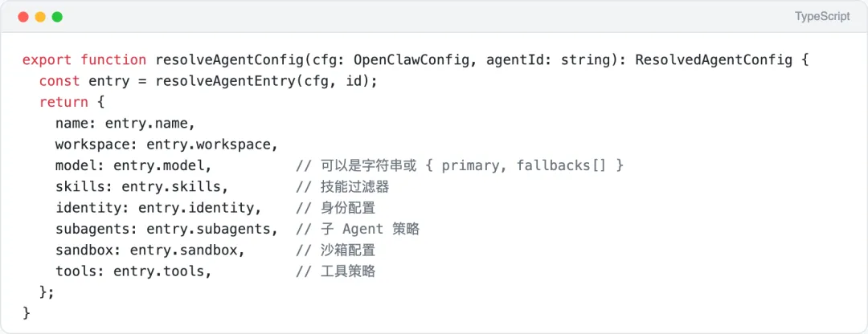Click the entry.name value

coord(150,124)
